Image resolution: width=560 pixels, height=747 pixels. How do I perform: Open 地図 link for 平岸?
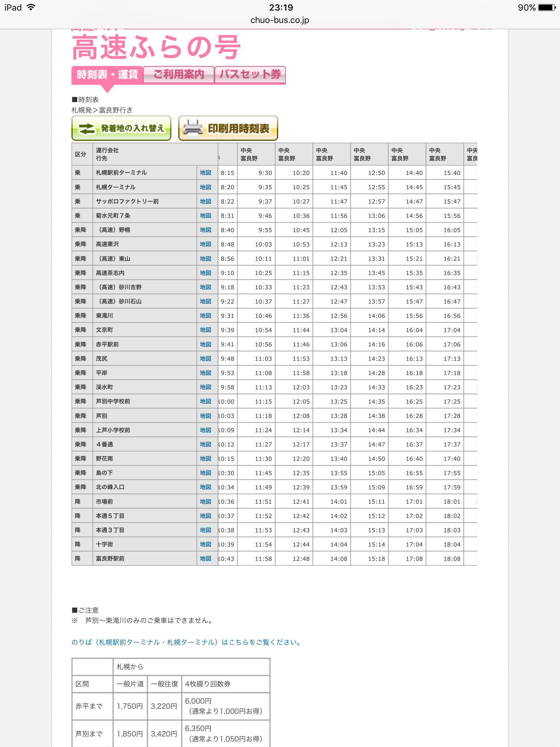[x=206, y=373]
